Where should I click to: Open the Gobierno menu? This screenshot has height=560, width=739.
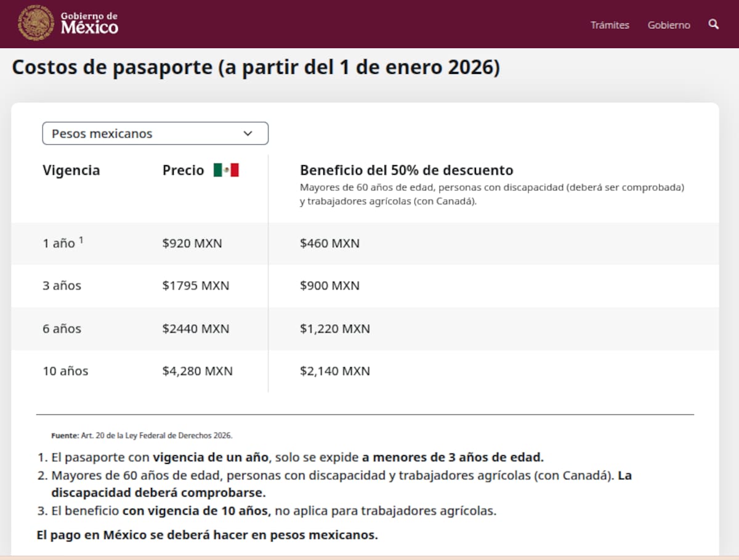click(668, 25)
